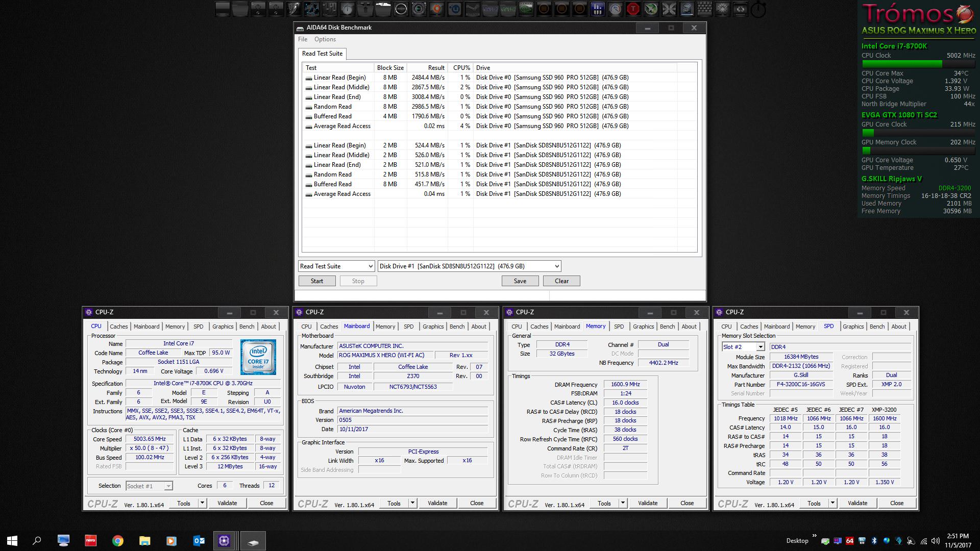
Task: Click the computer monitor taskbar icon
Action: 63,541
